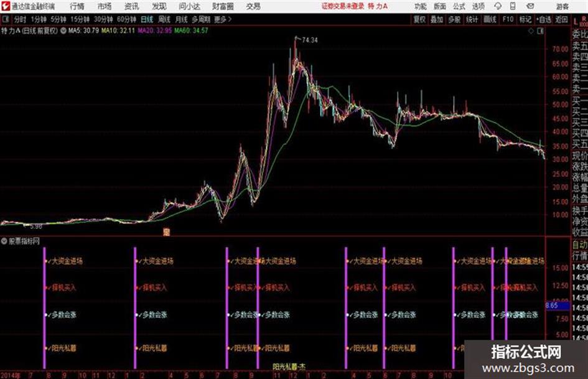Open the 选项 menu
Viewport: 588px width, 379px height.
coord(478,6)
